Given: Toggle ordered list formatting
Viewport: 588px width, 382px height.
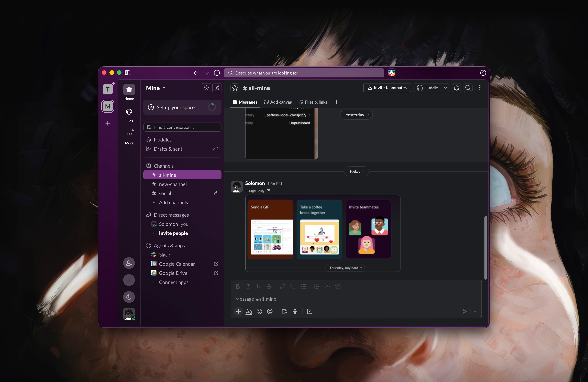Looking at the screenshot, I should (x=293, y=286).
